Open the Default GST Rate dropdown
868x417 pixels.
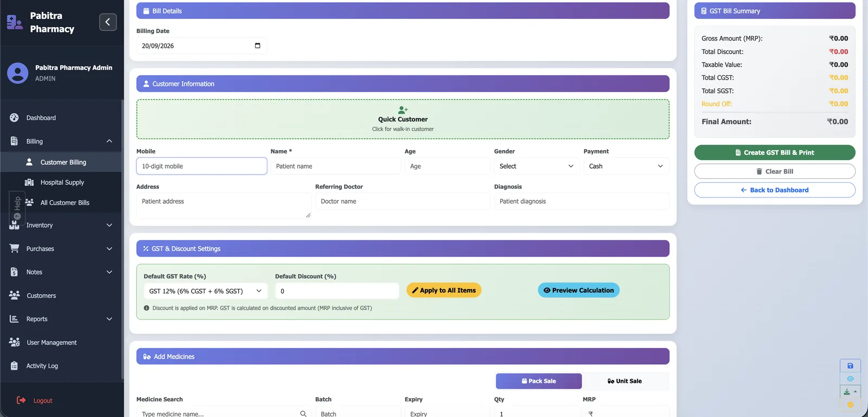206,291
